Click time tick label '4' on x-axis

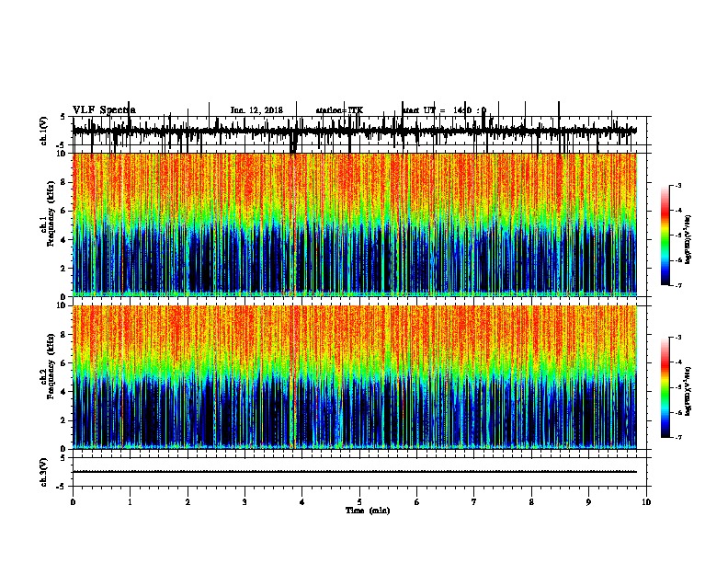(302, 502)
